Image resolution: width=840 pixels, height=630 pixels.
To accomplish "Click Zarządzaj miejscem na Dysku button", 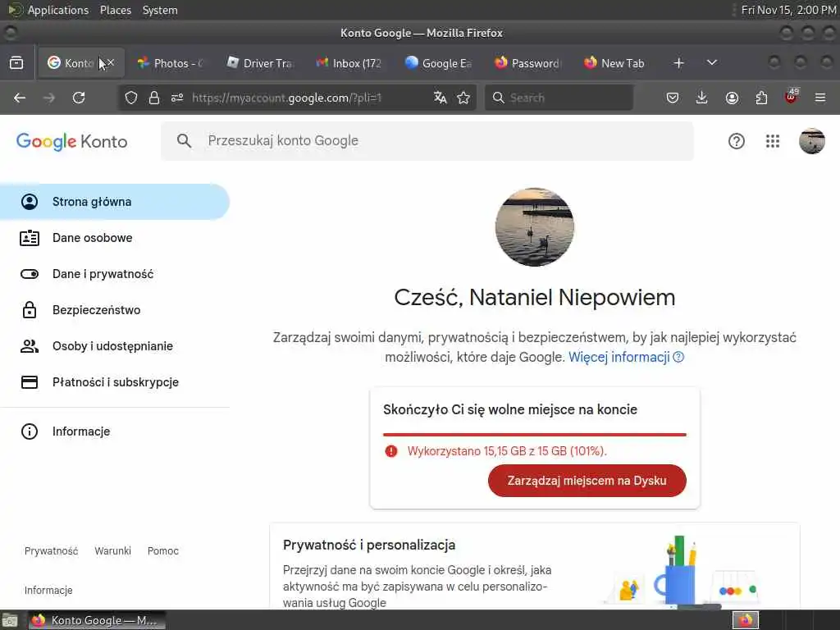I will (587, 481).
